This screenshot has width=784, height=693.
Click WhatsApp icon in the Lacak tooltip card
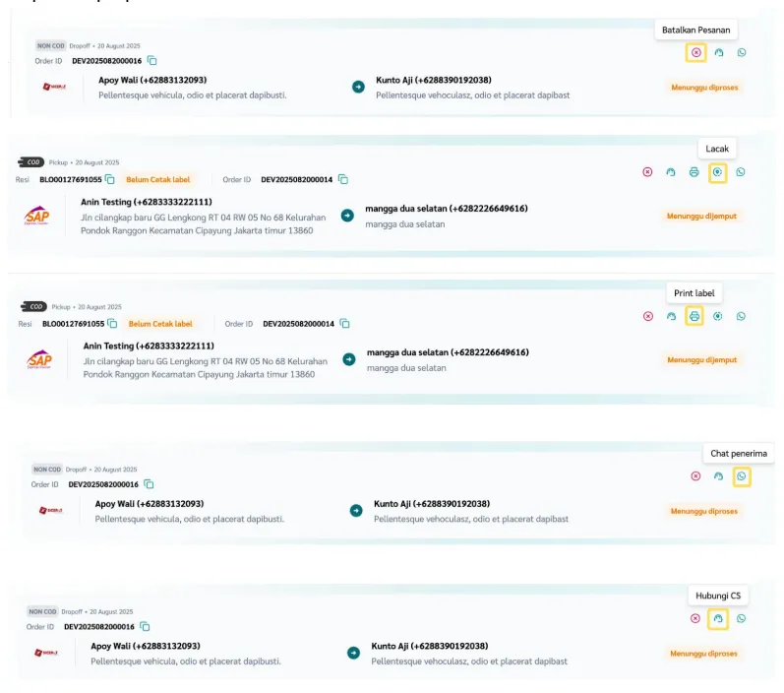pyautogui.click(x=741, y=171)
